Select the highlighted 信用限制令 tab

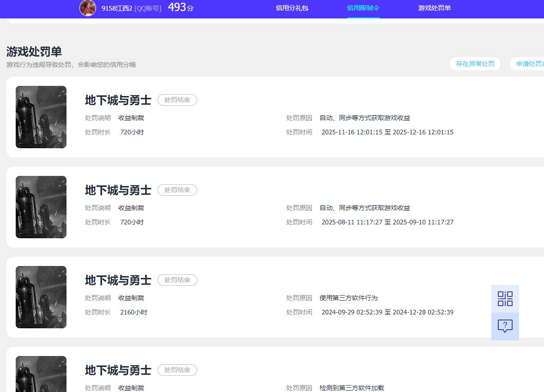363,8
